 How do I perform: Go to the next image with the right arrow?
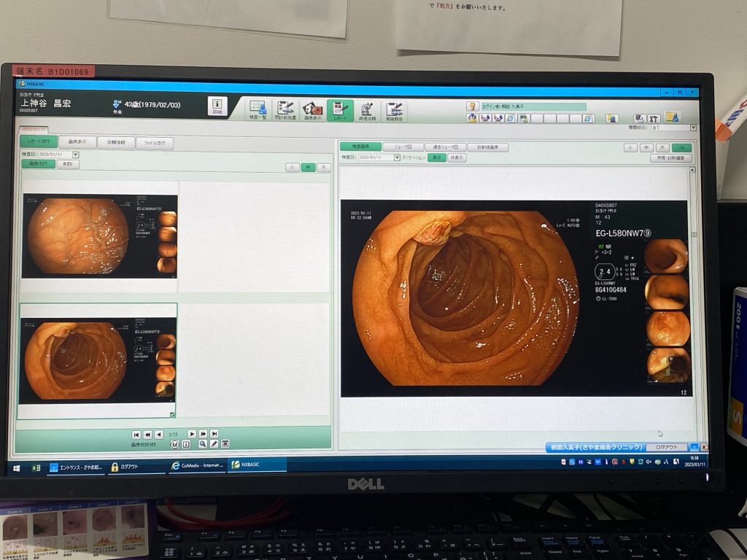click(192, 434)
